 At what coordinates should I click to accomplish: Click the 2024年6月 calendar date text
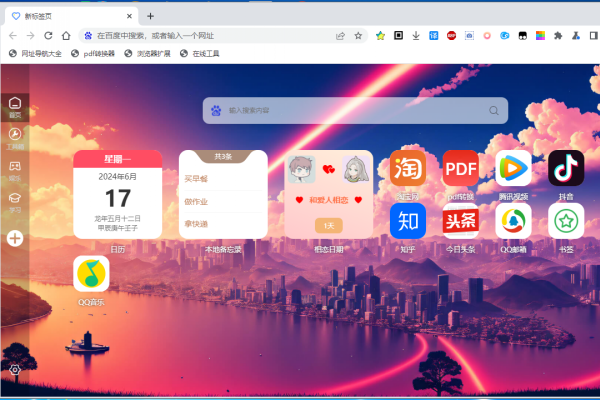pos(117,176)
